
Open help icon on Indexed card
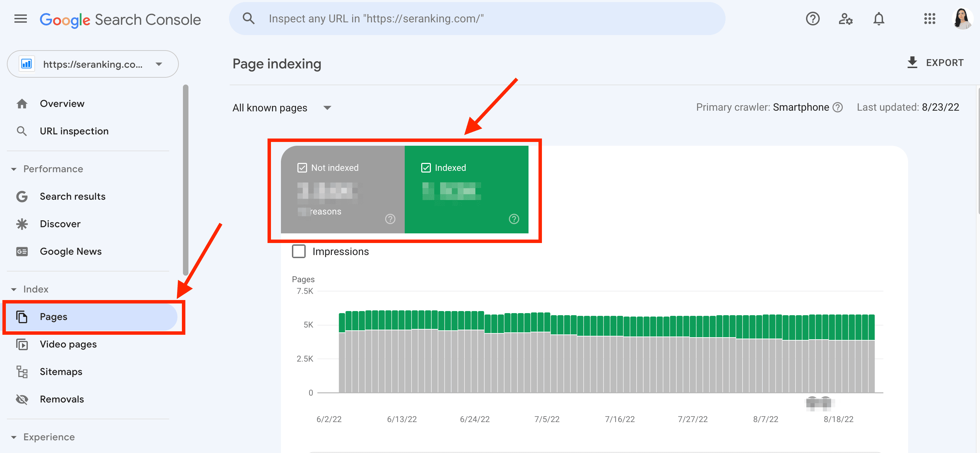514,219
